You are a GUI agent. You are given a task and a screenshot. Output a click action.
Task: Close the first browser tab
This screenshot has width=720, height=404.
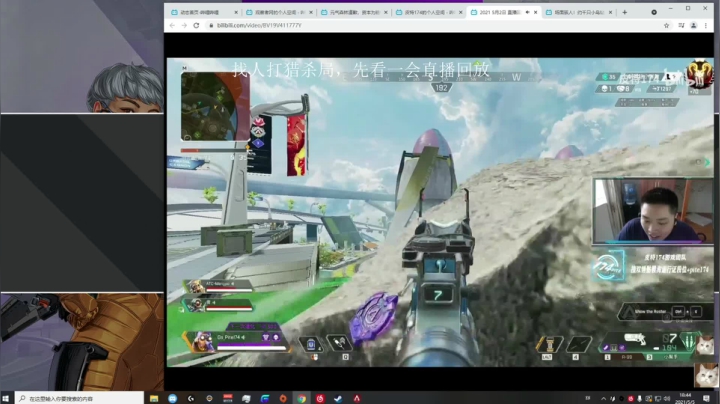click(236, 12)
